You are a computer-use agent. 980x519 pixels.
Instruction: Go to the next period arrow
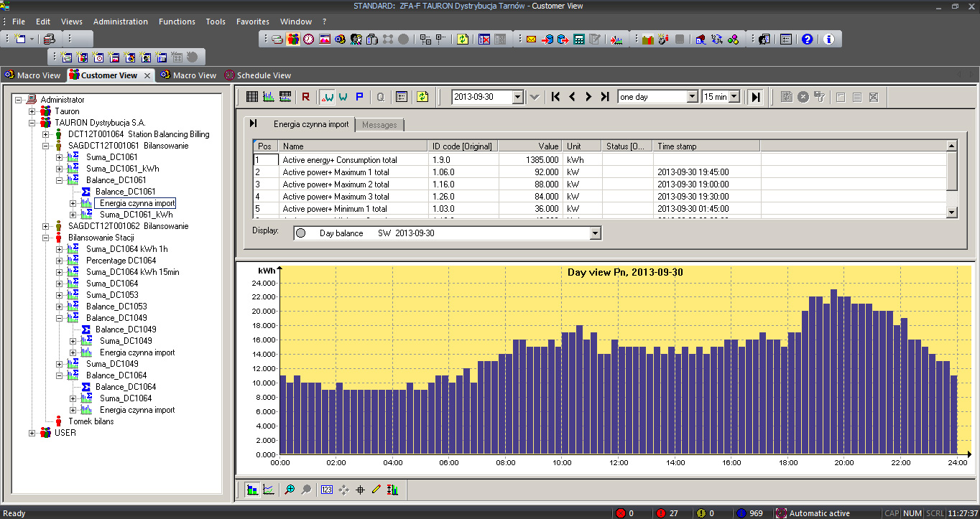pos(588,97)
